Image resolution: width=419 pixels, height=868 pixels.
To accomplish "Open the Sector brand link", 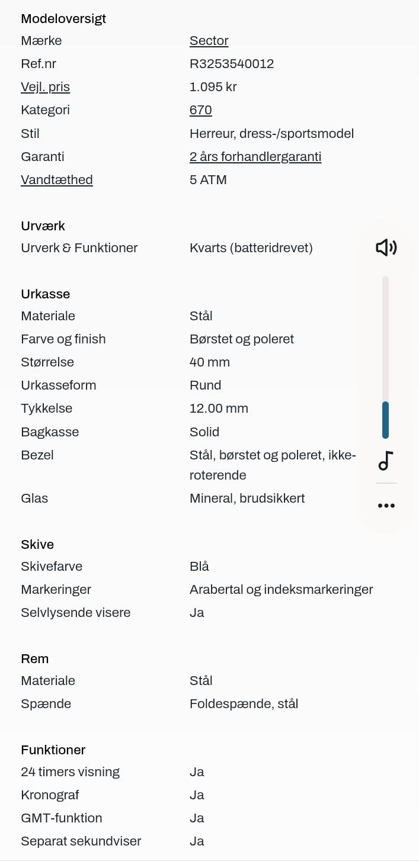I will (x=209, y=41).
